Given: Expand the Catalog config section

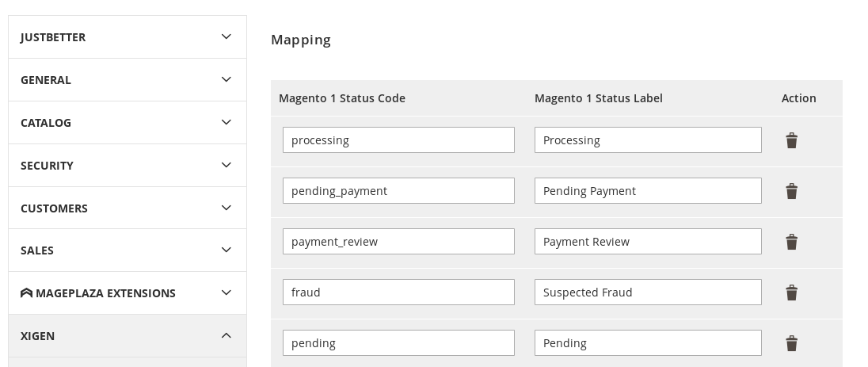Looking at the screenshot, I should [127, 123].
